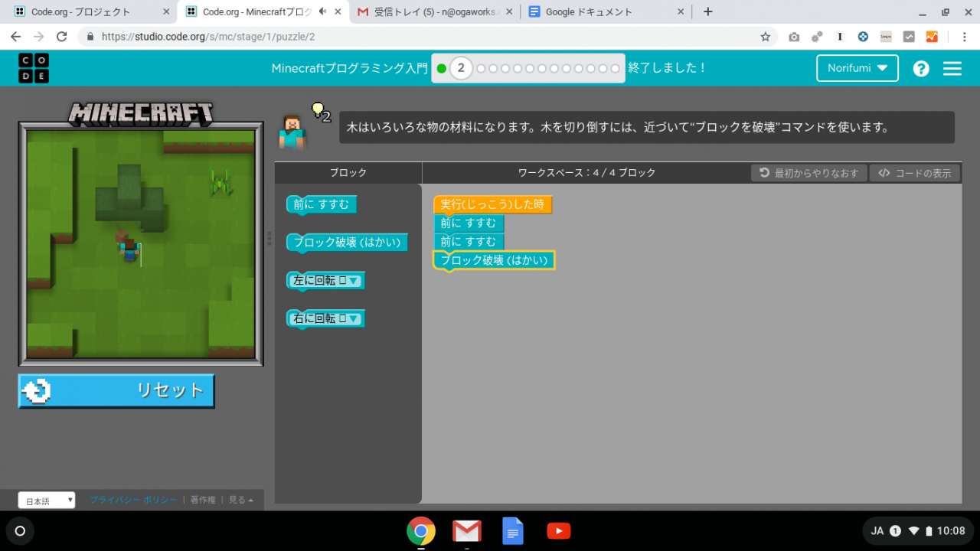Click the gears extension icon
The width and height of the screenshot is (980, 551).
[x=817, y=37]
